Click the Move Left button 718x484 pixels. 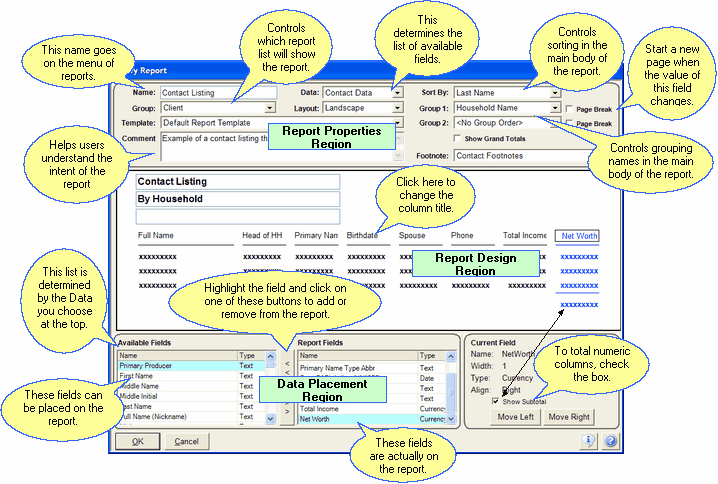click(x=515, y=416)
